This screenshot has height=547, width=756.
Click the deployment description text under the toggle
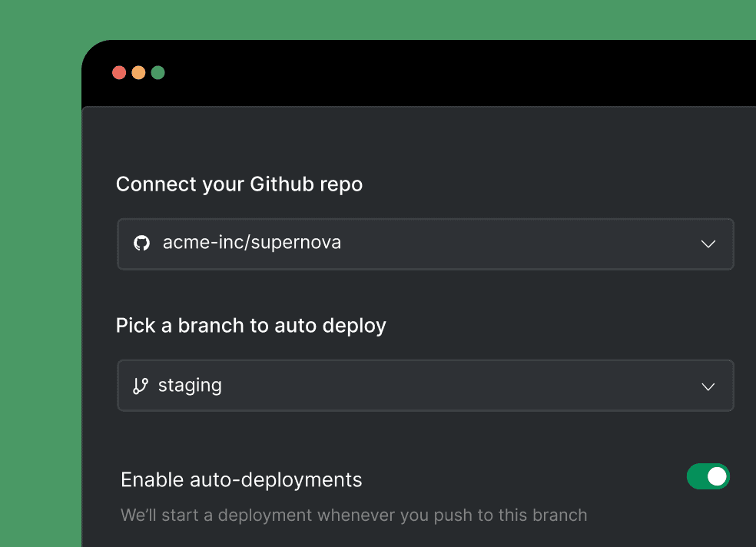pyautogui.click(x=354, y=516)
